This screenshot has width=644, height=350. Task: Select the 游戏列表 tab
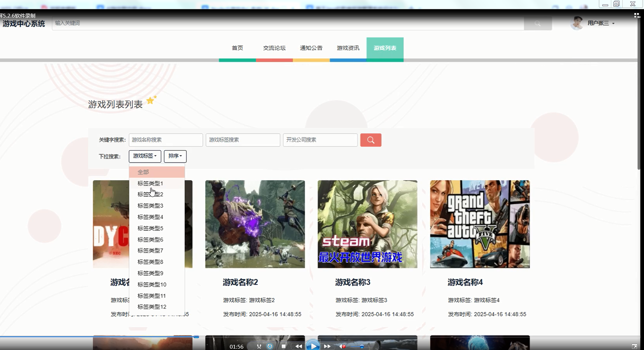pos(385,48)
